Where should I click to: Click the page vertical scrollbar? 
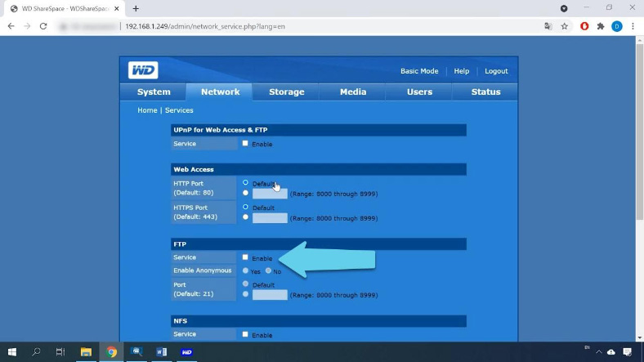(639, 132)
